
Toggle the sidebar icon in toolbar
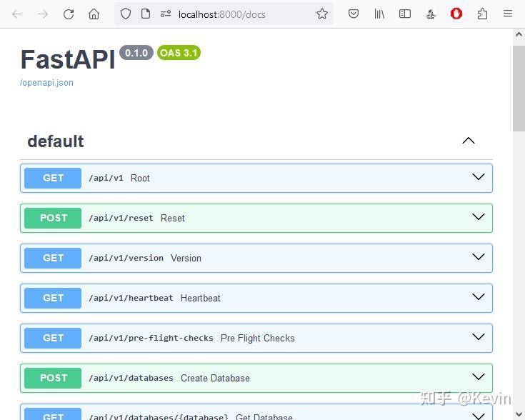(405, 14)
